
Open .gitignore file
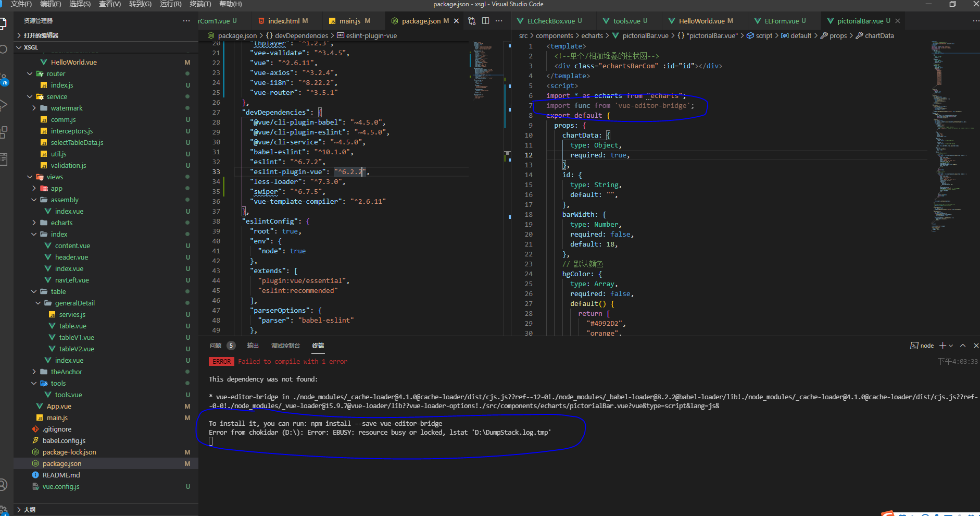pyautogui.click(x=106, y=429)
